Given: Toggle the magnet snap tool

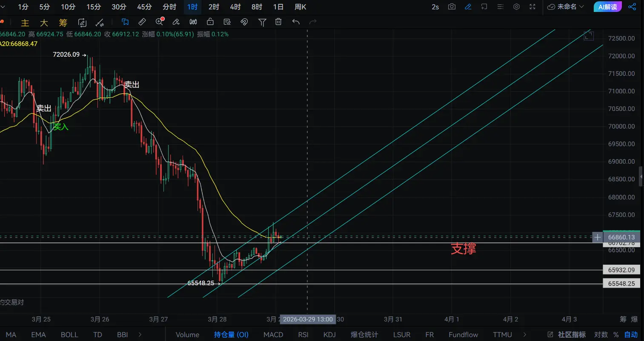Looking at the screenshot, I should (x=244, y=22).
